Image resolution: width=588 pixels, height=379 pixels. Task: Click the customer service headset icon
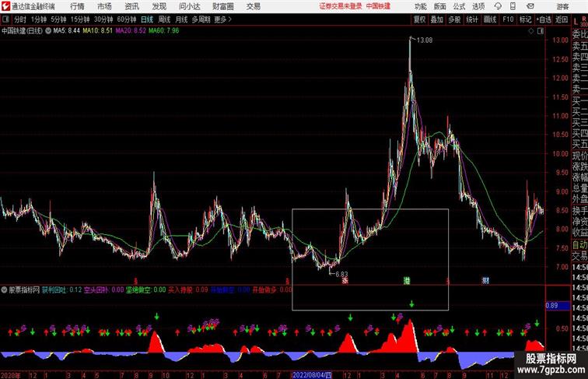point(498,6)
